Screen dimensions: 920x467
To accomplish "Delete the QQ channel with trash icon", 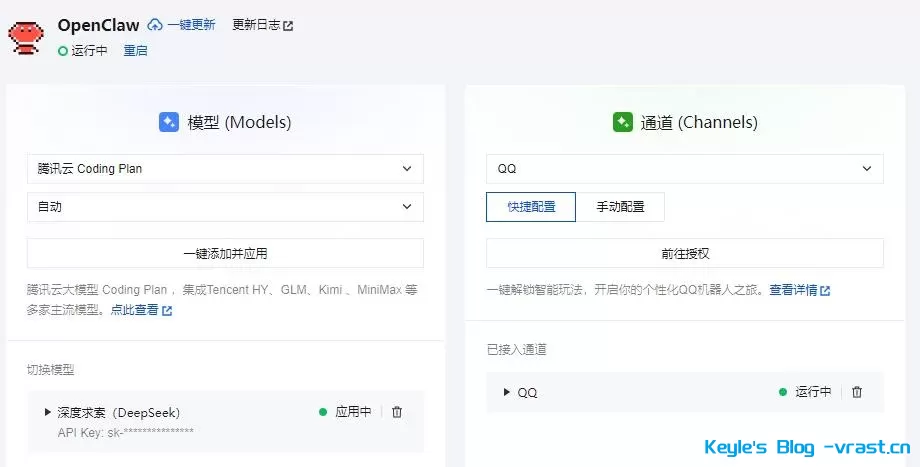I will tap(857, 392).
